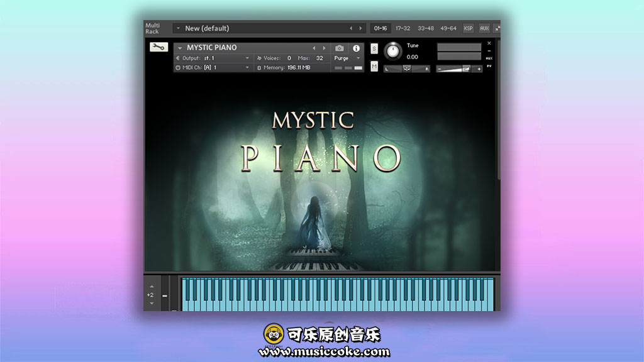644x362 pixels.
Task: Open Output st. 1 dropdown
Action: (247, 58)
